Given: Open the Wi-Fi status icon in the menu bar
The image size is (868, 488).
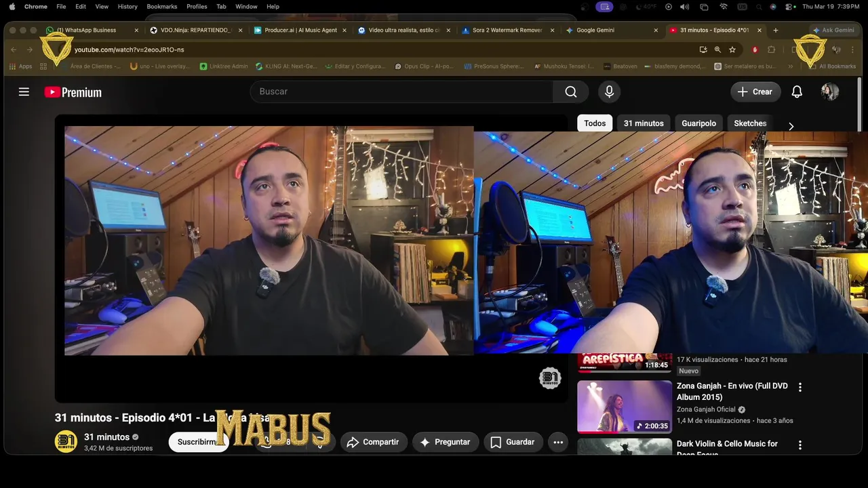Looking at the screenshot, I should coord(724,7).
